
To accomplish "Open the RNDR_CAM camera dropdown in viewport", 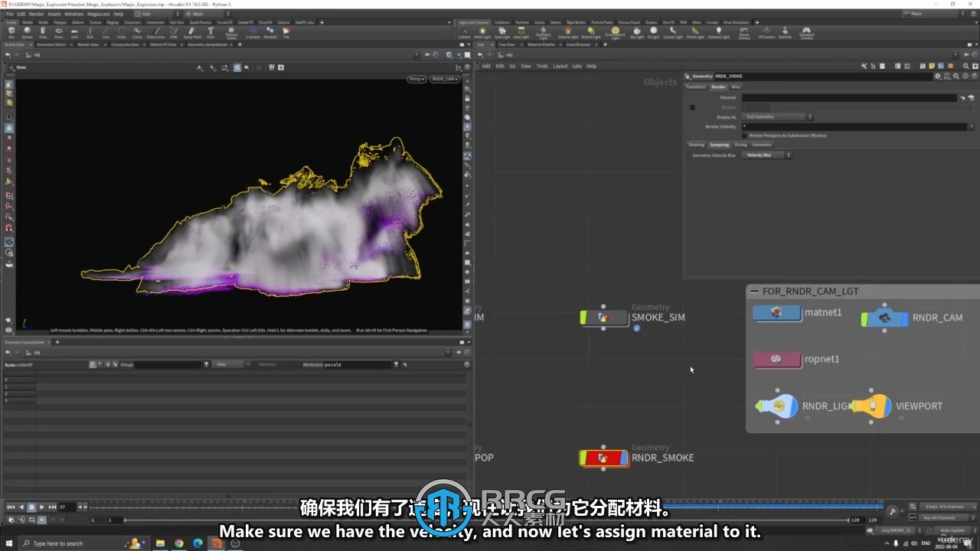I will pos(444,79).
